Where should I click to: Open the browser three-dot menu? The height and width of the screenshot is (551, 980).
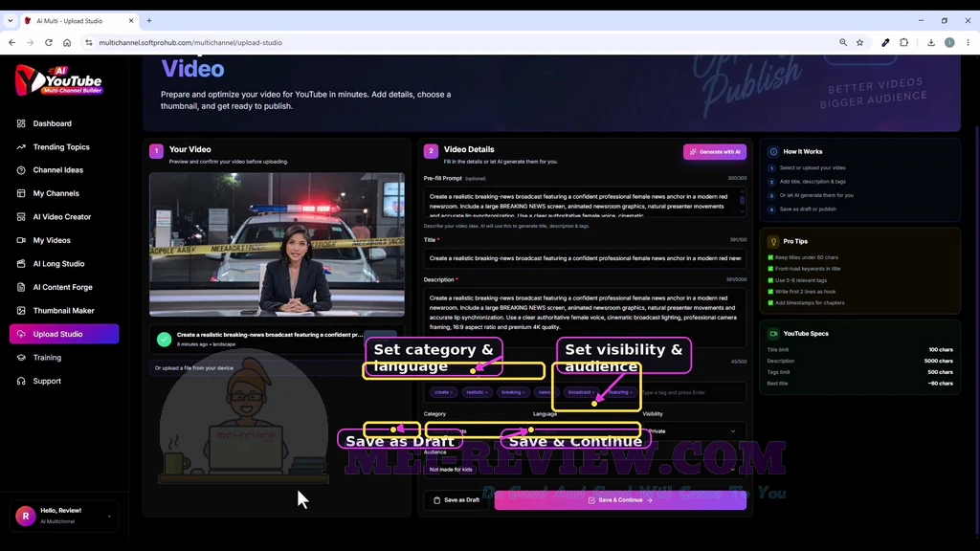[968, 42]
